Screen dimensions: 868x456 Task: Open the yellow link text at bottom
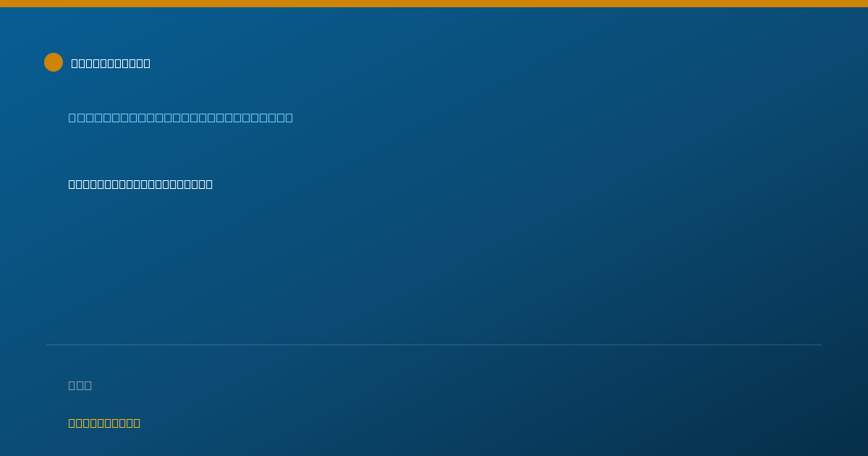point(104,423)
